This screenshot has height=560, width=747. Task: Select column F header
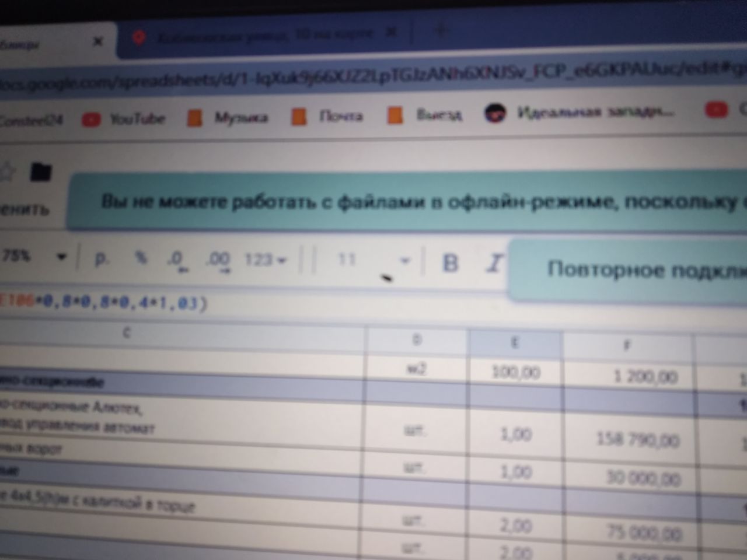(627, 345)
